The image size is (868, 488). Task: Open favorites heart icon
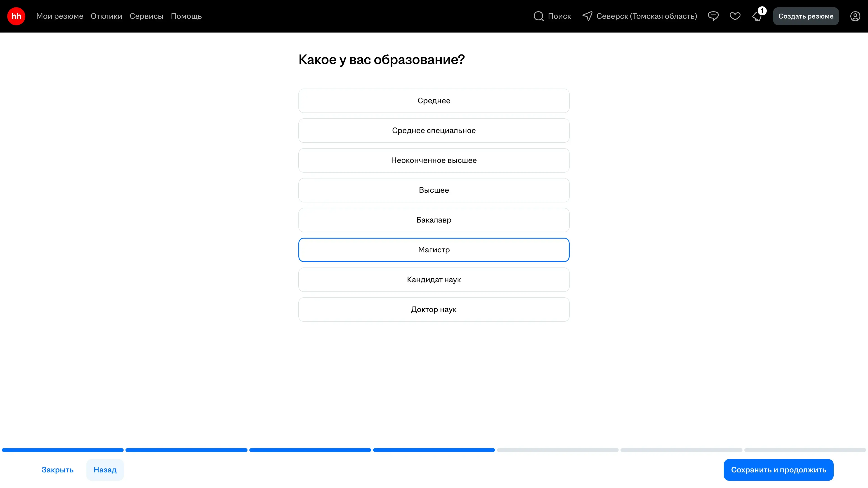tap(735, 16)
